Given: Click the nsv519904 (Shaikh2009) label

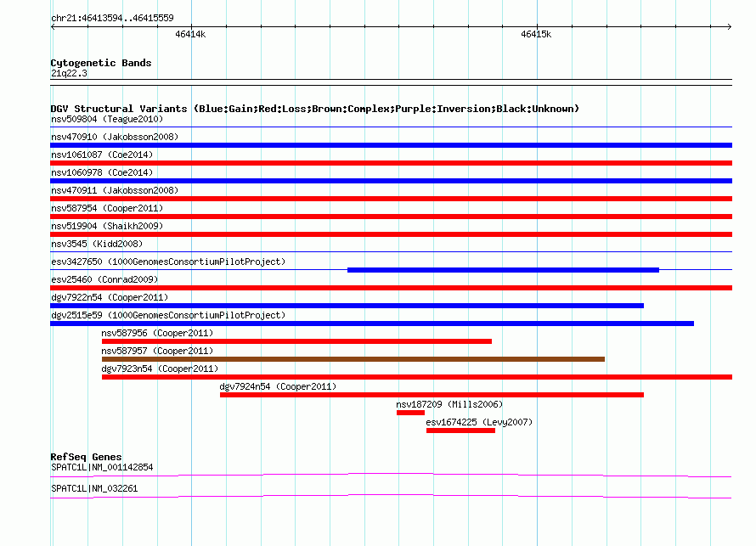Looking at the screenshot, I should pyautogui.click(x=107, y=226).
